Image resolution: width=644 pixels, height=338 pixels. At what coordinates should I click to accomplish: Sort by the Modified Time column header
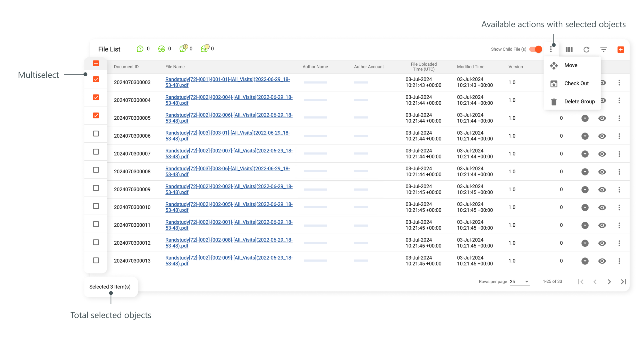(x=471, y=67)
